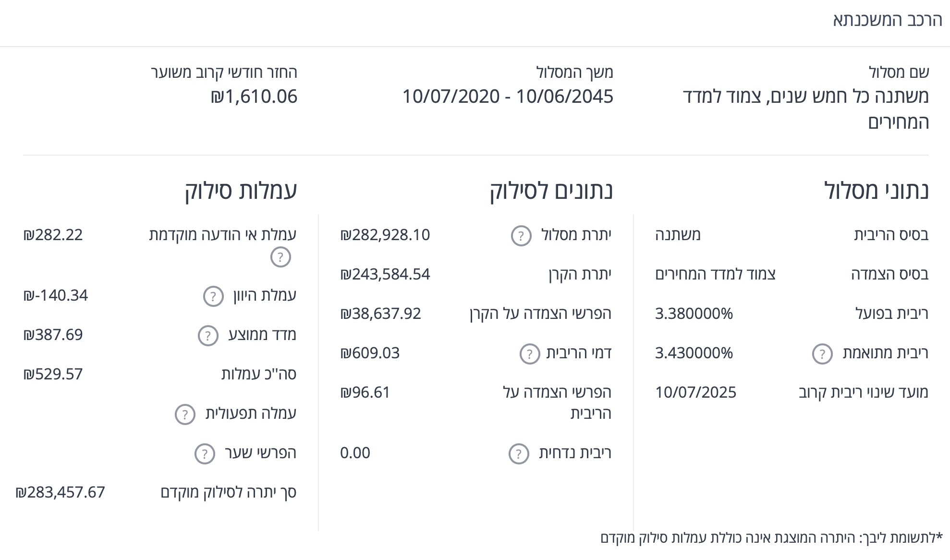Show the עמלת היוון help tooltip
The width and height of the screenshot is (950, 560).
(x=213, y=296)
